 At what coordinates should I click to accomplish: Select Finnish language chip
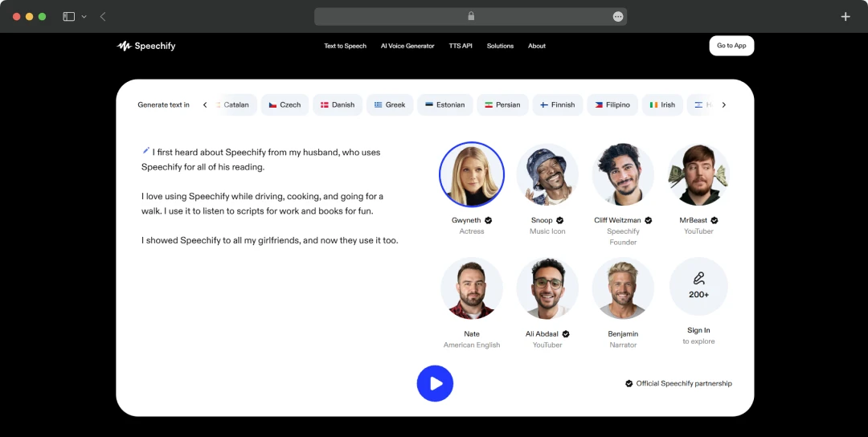(558, 105)
